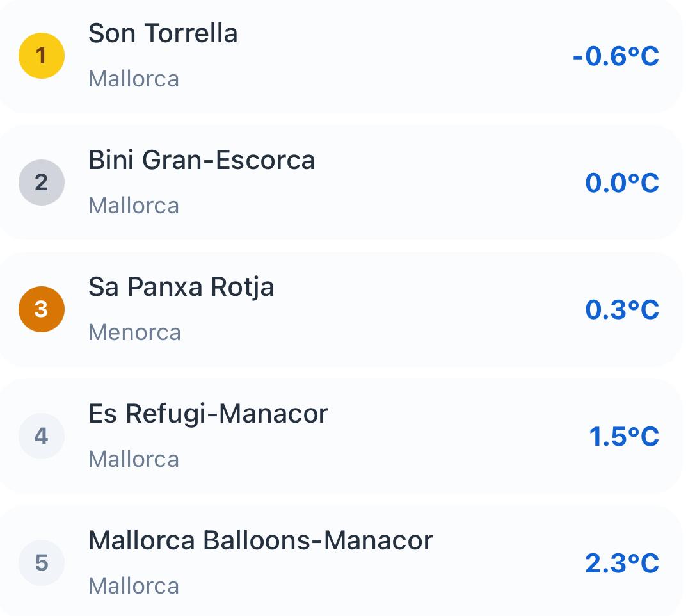Viewport: 688px width, 616px height.
Task: Click Mallorca label under Son Torrella
Action: pos(134,79)
